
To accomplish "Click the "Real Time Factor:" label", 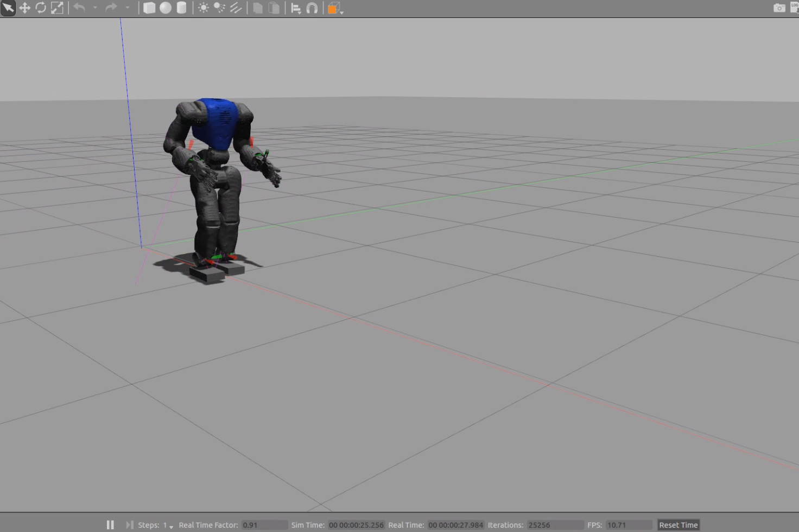I will (208, 525).
